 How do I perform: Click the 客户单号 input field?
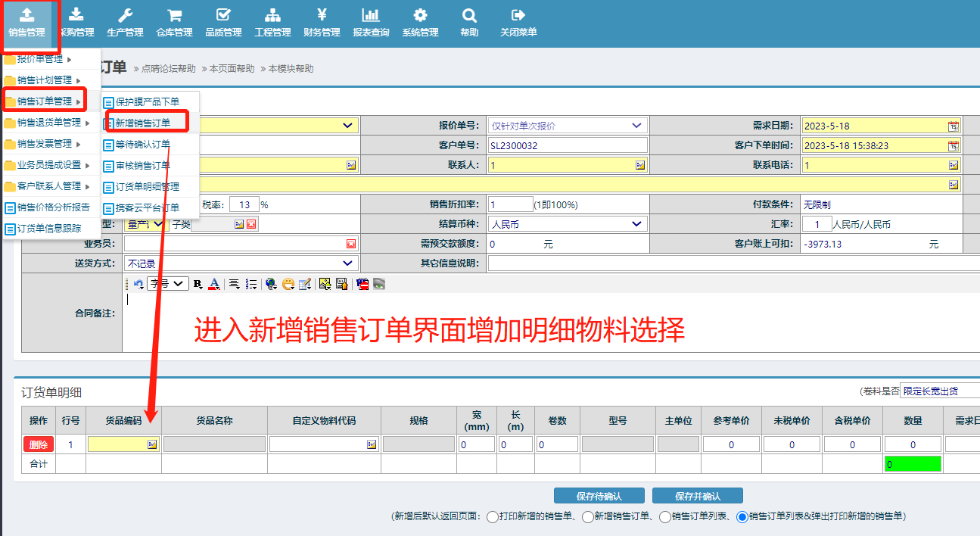point(568,145)
